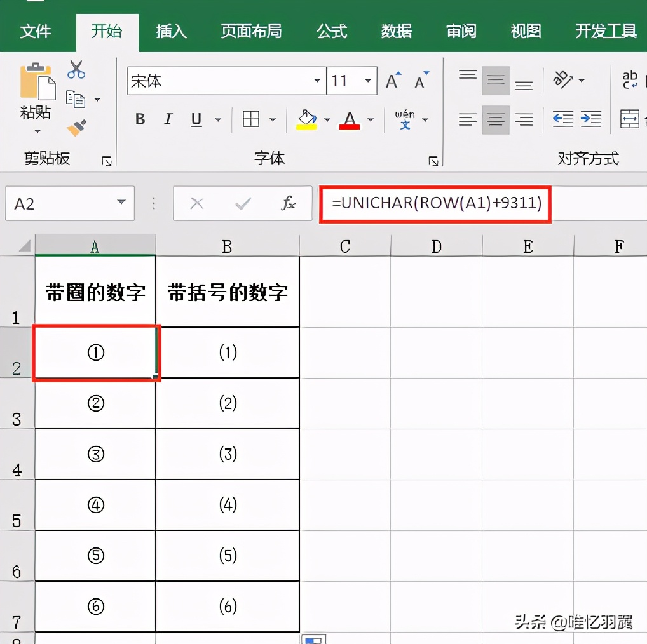
Task: Open the borders dropdown arrow
Action: [x=273, y=119]
